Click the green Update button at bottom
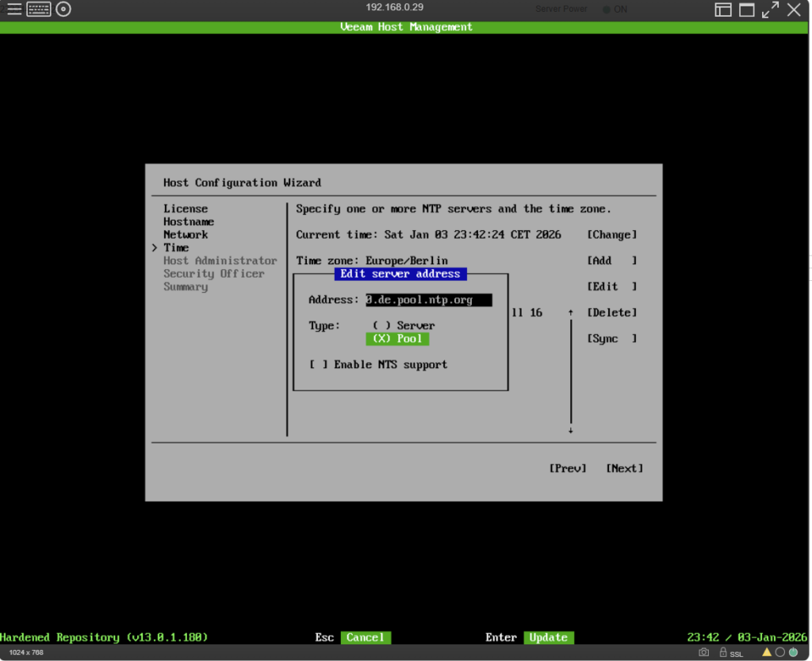The image size is (812, 661). 548,637
